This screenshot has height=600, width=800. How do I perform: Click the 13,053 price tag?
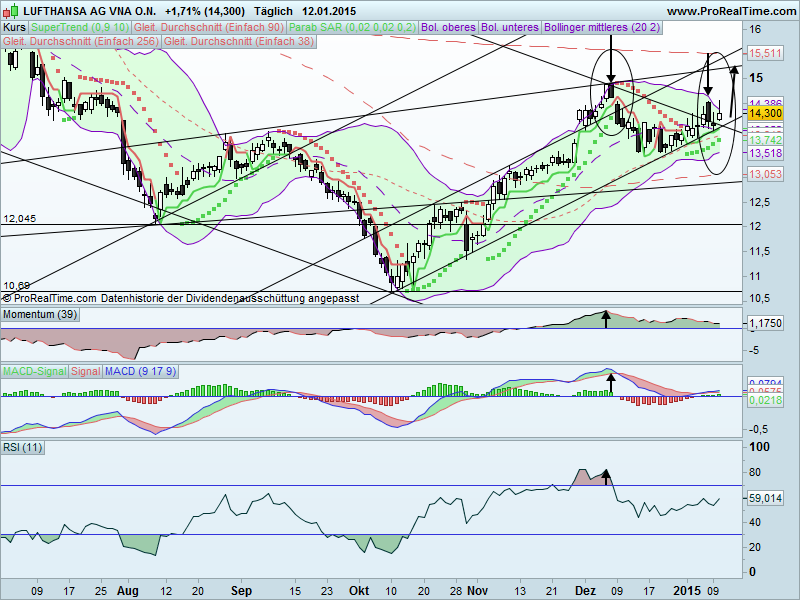tap(765, 174)
